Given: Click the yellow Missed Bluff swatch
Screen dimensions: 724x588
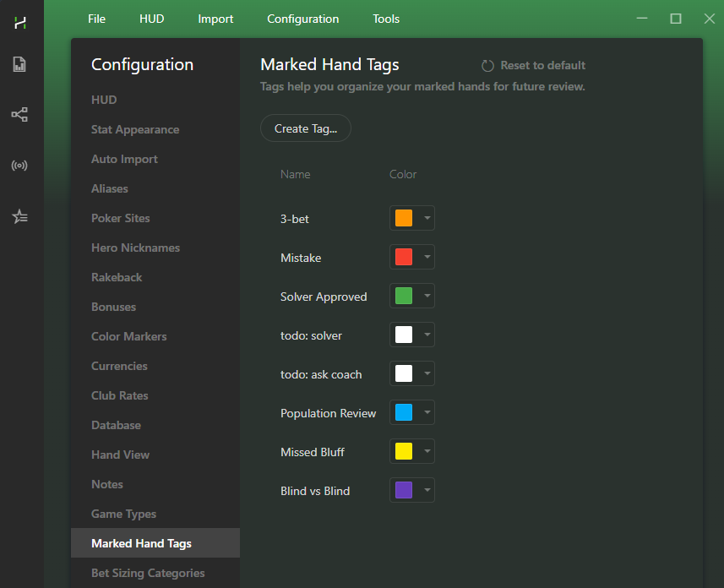Looking at the screenshot, I should pyautogui.click(x=404, y=451).
